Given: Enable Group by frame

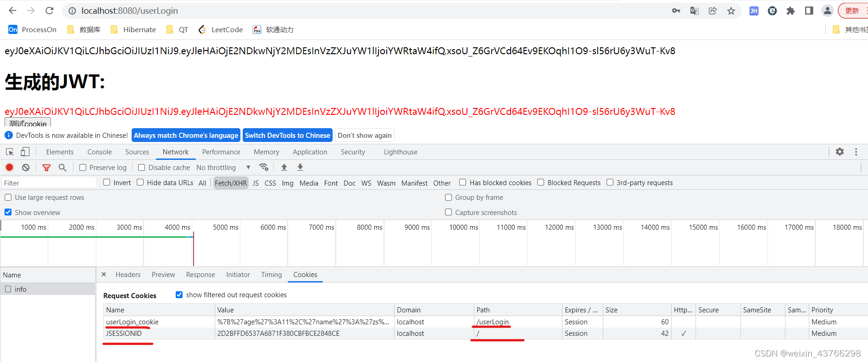Looking at the screenshot, I should [x=449, y=198].
